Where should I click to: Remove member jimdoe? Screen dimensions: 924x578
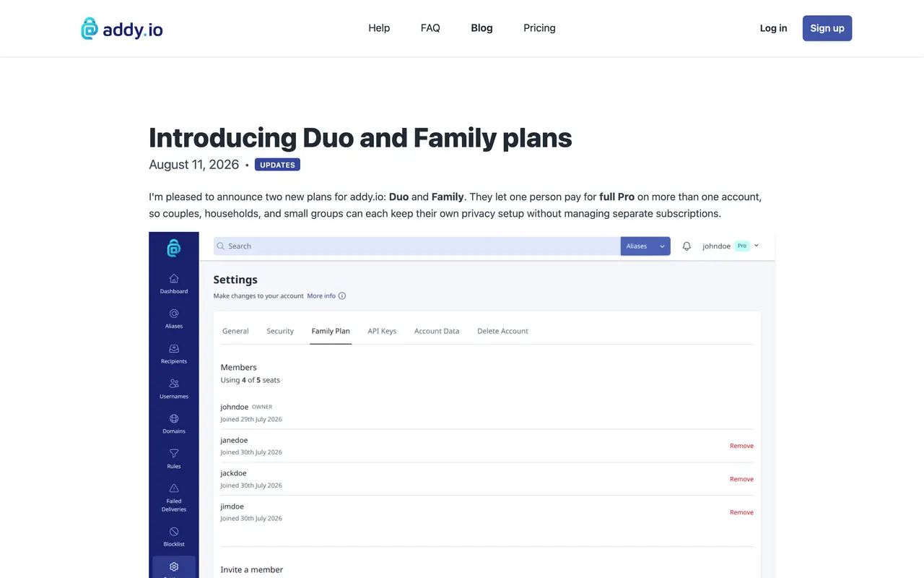click(741, 512)
